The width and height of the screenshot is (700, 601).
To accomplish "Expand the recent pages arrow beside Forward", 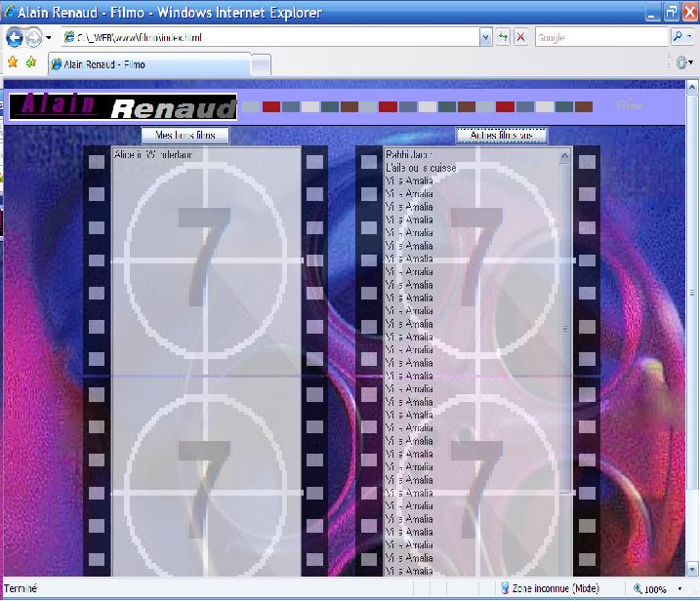I will tap(49, 37).
